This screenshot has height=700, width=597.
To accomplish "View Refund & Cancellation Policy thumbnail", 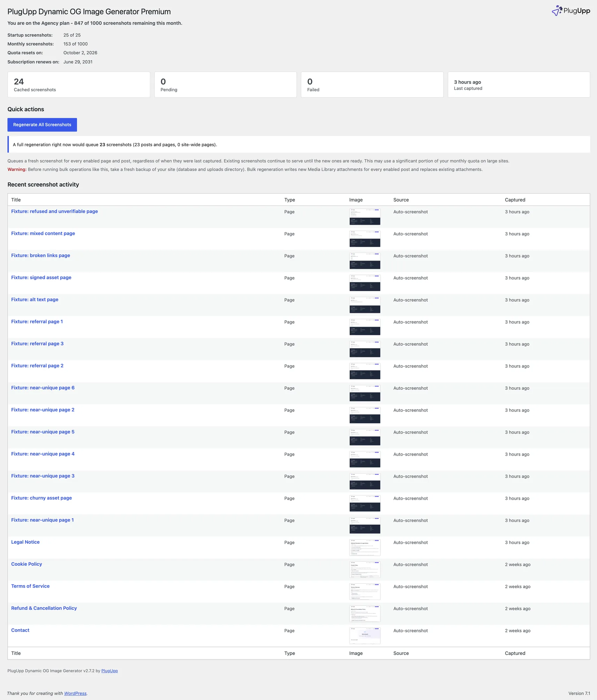I will (365, 614).
